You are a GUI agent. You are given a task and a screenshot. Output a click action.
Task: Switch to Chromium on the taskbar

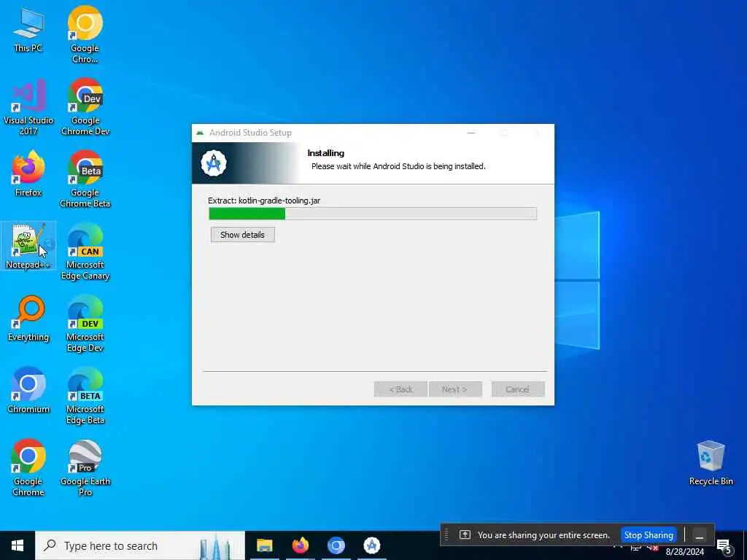pyautogui.click(x=336, y=545)
